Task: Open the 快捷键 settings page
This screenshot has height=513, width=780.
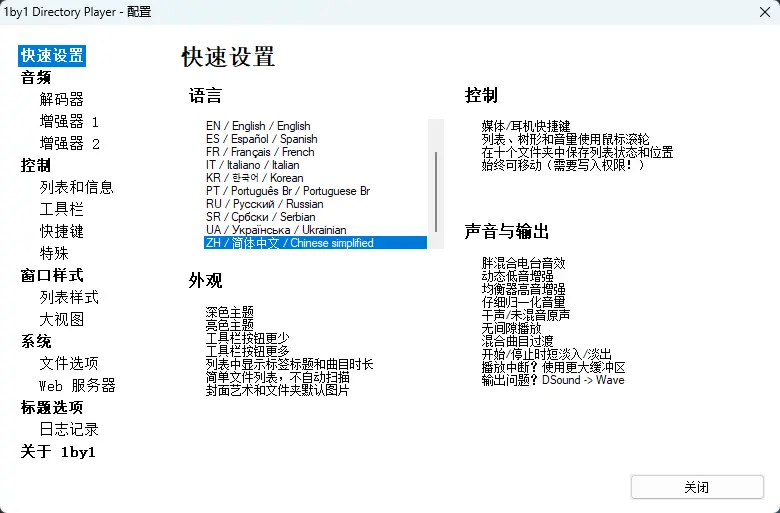Action: coord(62,231)
